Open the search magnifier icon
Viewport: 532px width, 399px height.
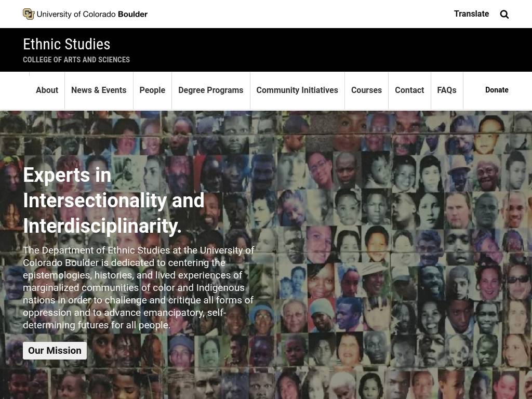point(504,14)
